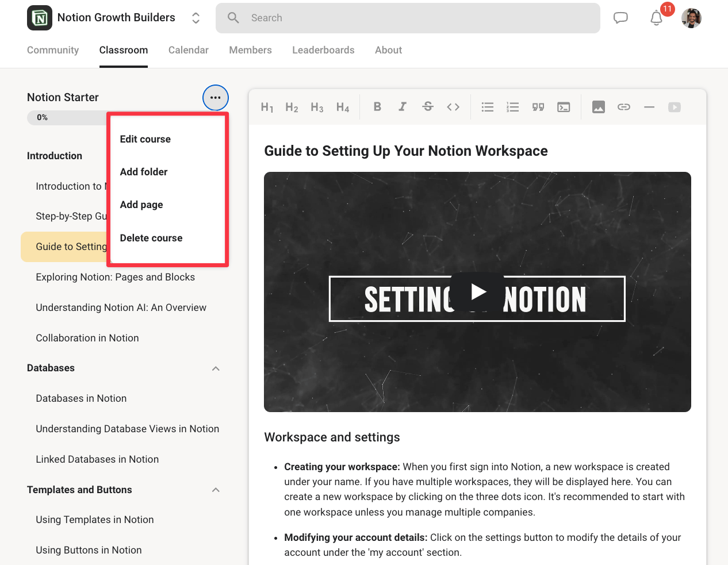Image resolution: width=728 pixels, height=565 pixels.
Task: Select Delete course from the menu
Action: pyautogui.click(x=151, y=238)
